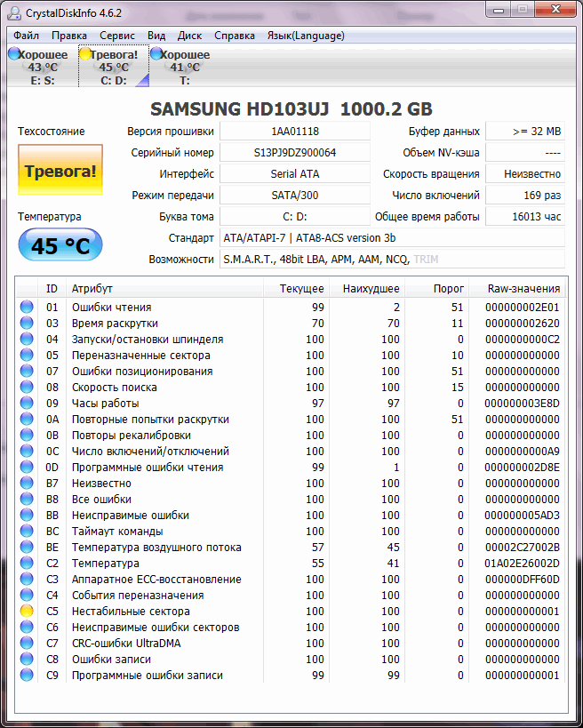Open the Справка menu
This screenshot has height=728, width=583.
point(235,36)
